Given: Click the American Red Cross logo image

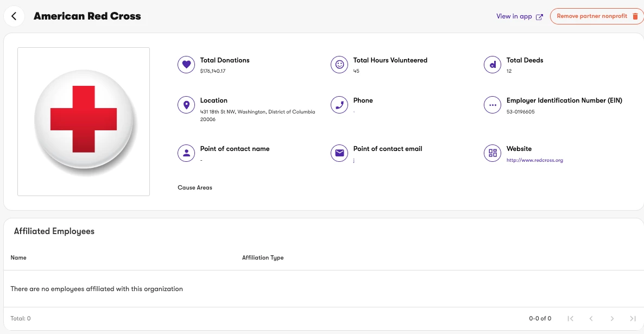Looking at the screenshot, I should pos(84,122).
